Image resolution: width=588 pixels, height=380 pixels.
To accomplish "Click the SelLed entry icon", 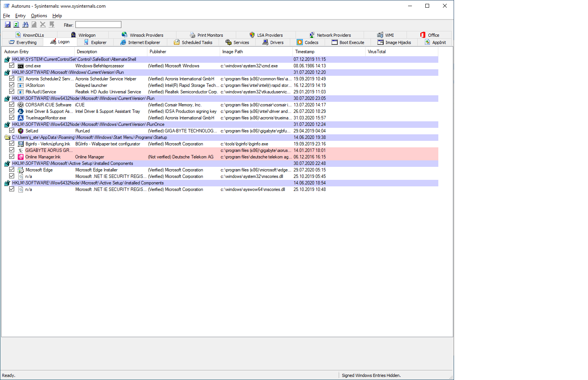I will click(21, 131).
